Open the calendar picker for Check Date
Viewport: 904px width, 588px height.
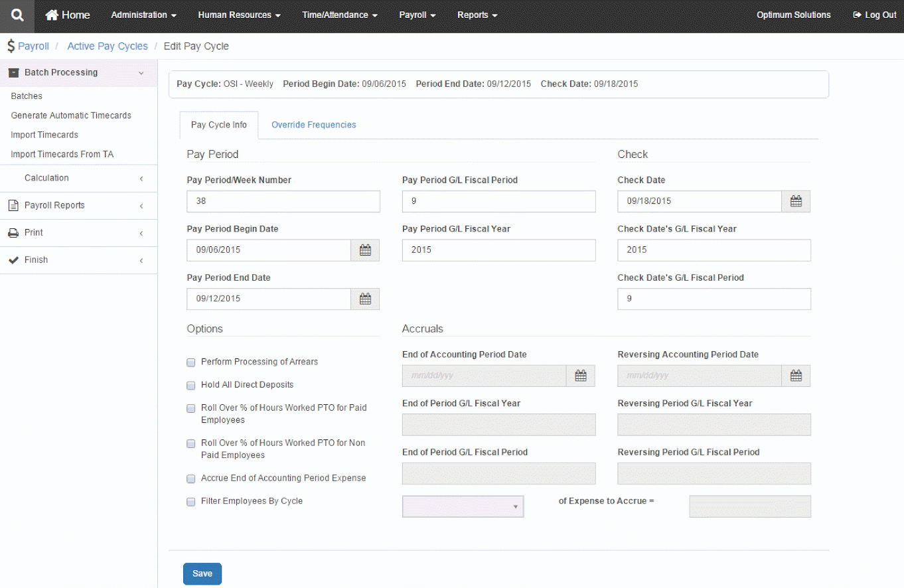click(x=795, y=201)
